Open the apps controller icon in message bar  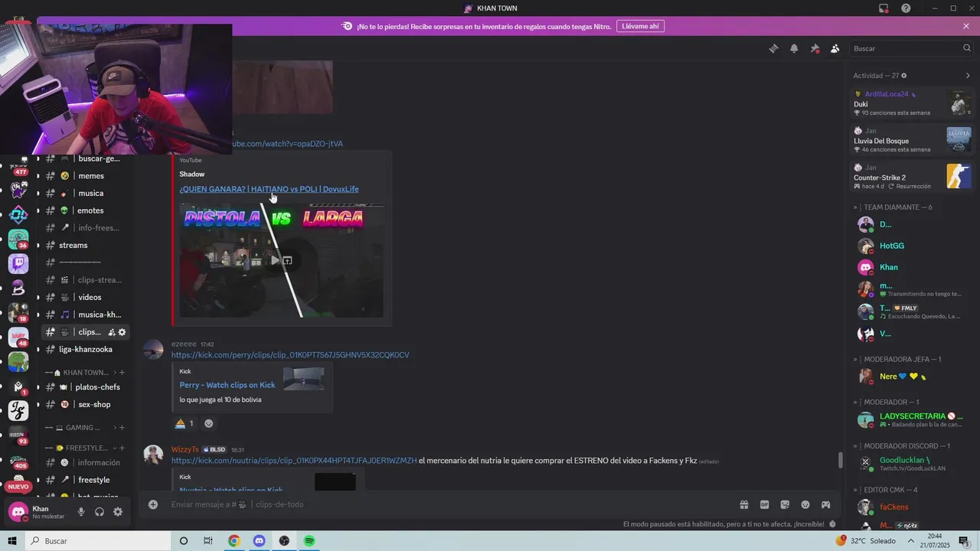tap(826, 504)
